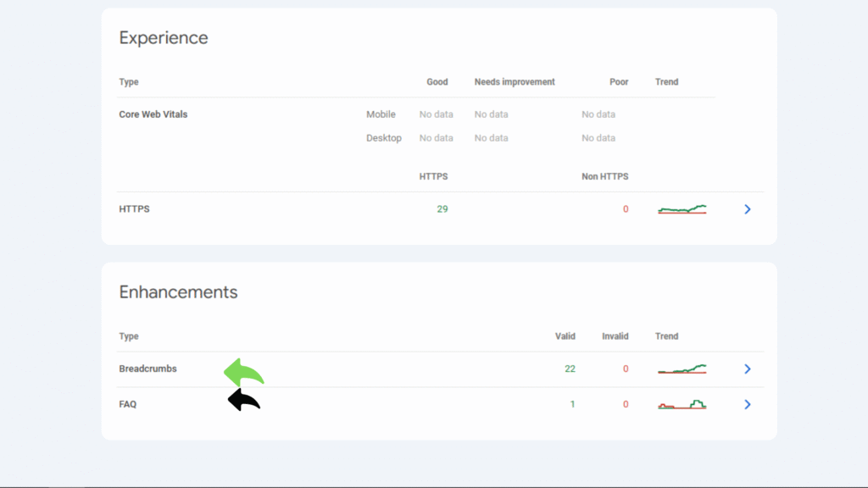The image size is (868, 488).
Task: Click the Core Web Vitals label
Action: (x=153, y=114)
